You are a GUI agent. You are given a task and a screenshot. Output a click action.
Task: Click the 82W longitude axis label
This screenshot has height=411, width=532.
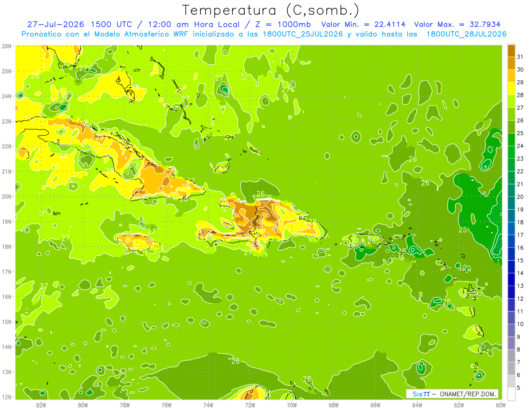41,405
